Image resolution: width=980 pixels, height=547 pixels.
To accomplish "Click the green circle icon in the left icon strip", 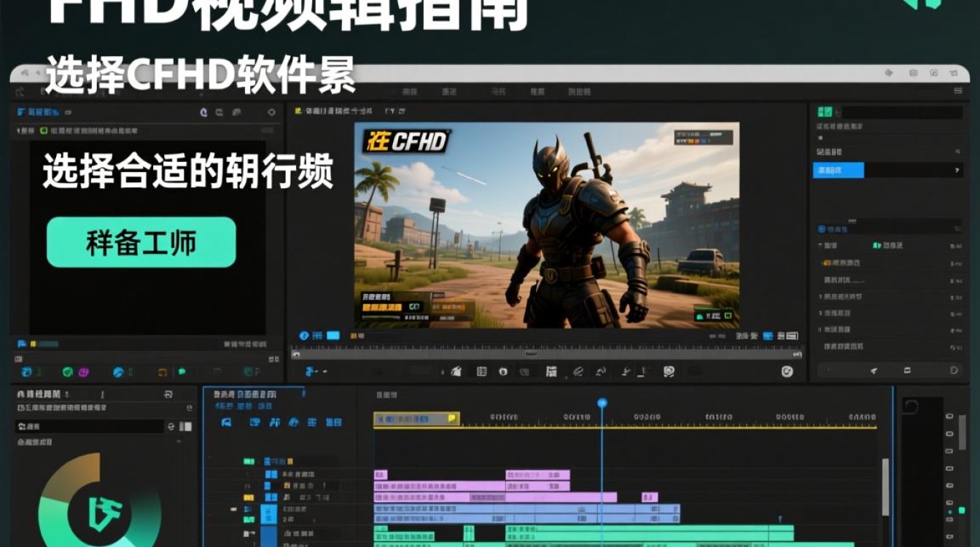I will (x=68, y=372).
